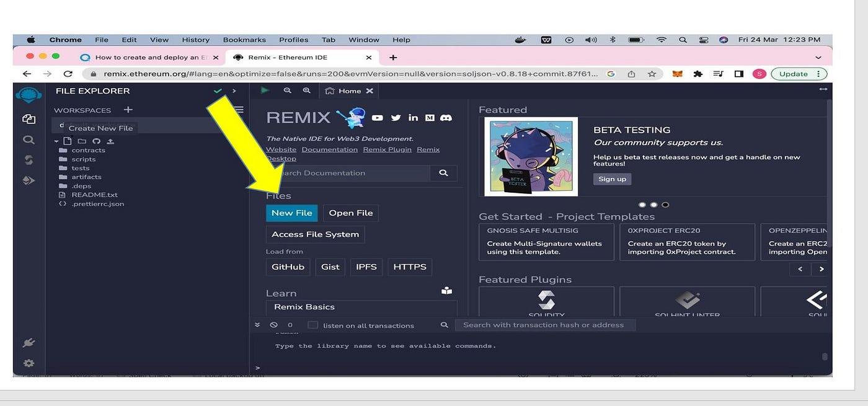Click the upload files icon

tap(110, 141)
